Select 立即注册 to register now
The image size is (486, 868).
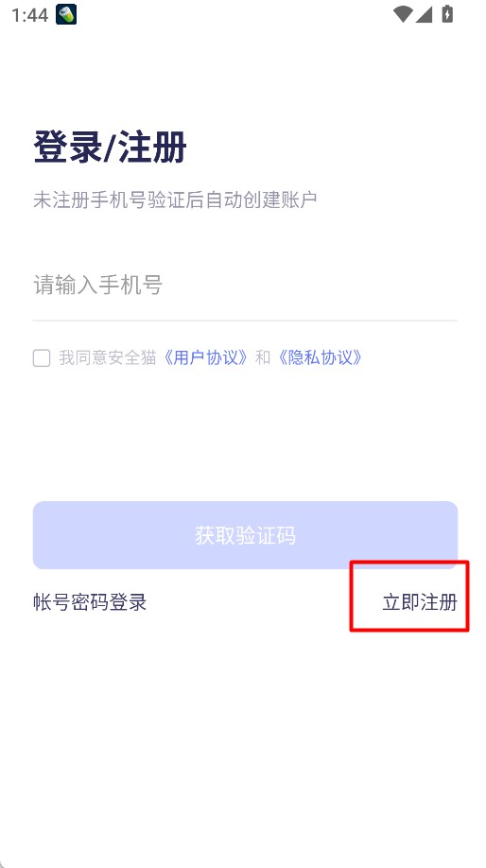(420, 601)
